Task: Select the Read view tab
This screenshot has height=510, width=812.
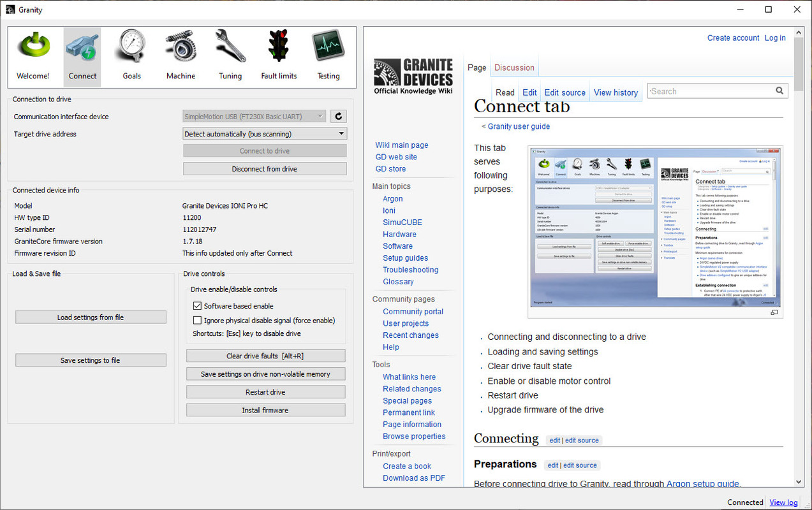Action: (505, 92)
